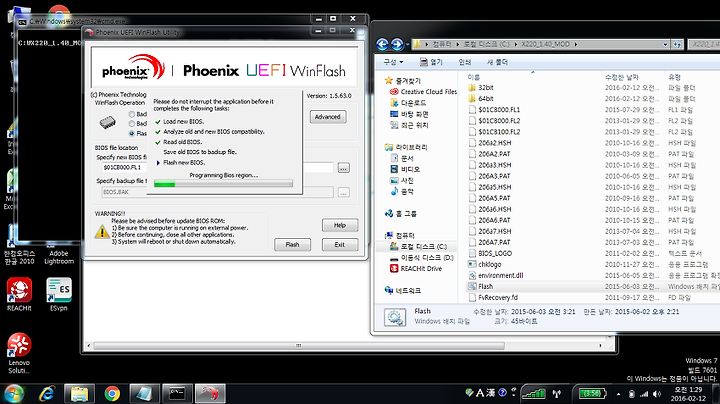
Task: Sort files by the 수정한 날짜 column header
Action: pos(622,77)
